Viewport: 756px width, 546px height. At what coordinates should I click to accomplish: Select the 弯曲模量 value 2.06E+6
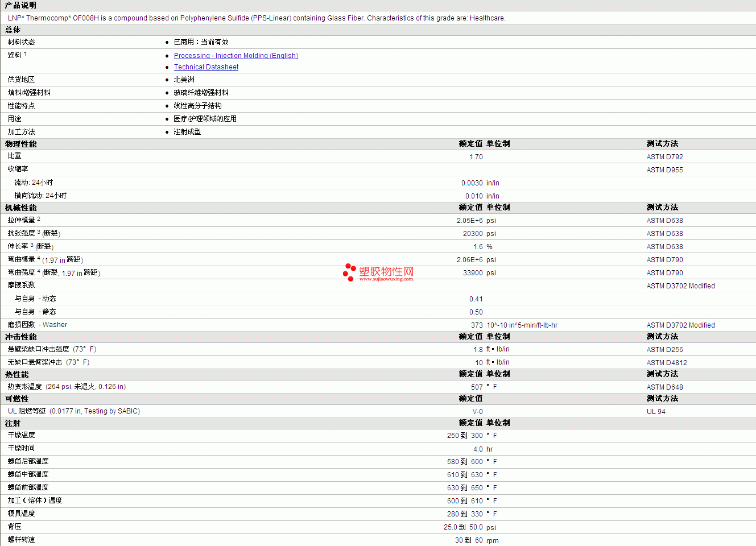tap(470, 260)
